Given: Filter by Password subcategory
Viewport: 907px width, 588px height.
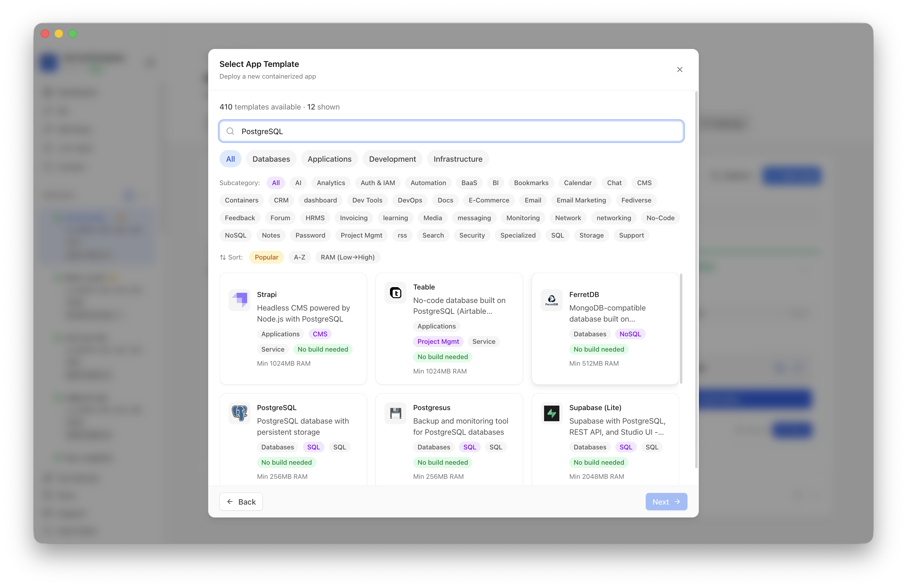Looking at the screenshot, I should click(x=310, y=235).
